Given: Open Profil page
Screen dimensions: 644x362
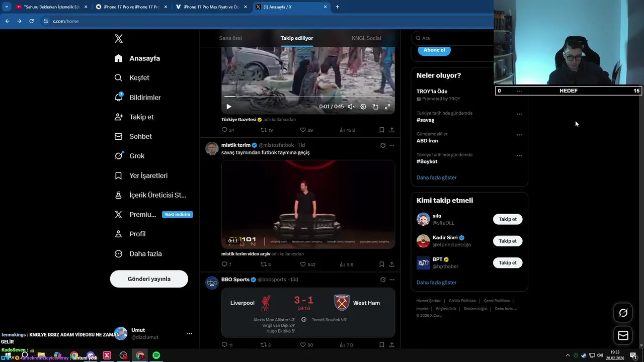Looking at the screenshot, I should [130, 234].
